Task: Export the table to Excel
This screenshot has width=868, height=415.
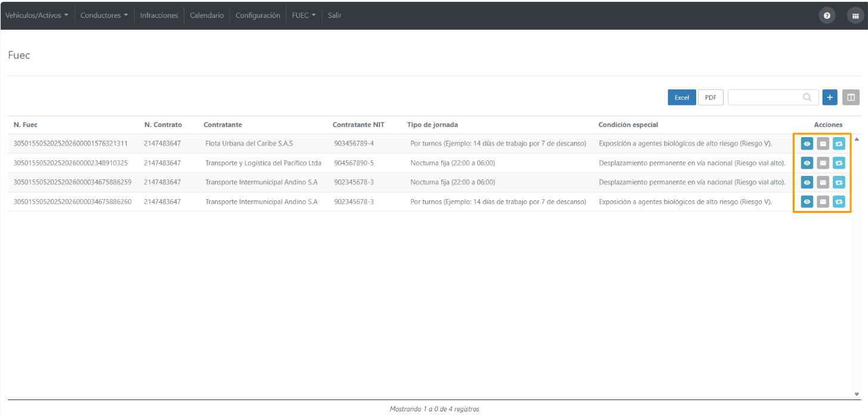Action: pos(682,97)
